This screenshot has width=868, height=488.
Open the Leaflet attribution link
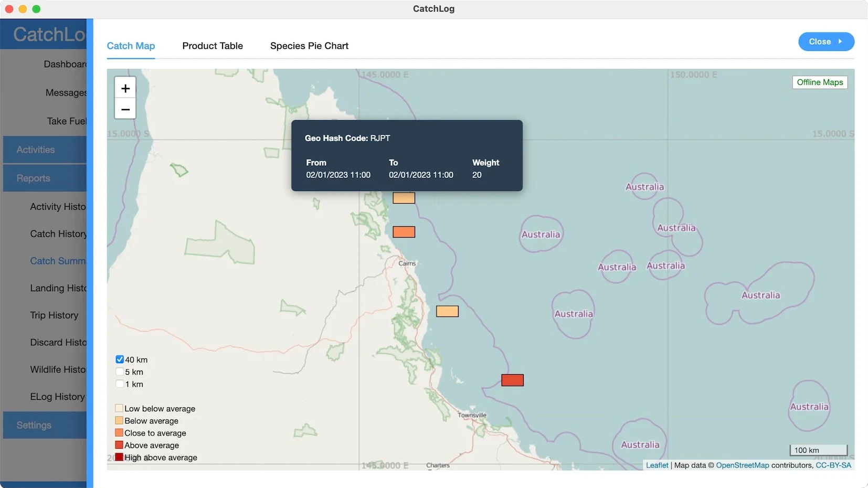point(657,465)
